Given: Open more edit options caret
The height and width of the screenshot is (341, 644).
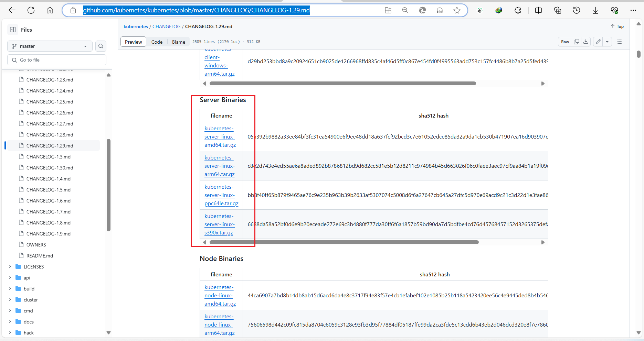Looking at the screenshot, I should 607,42.
